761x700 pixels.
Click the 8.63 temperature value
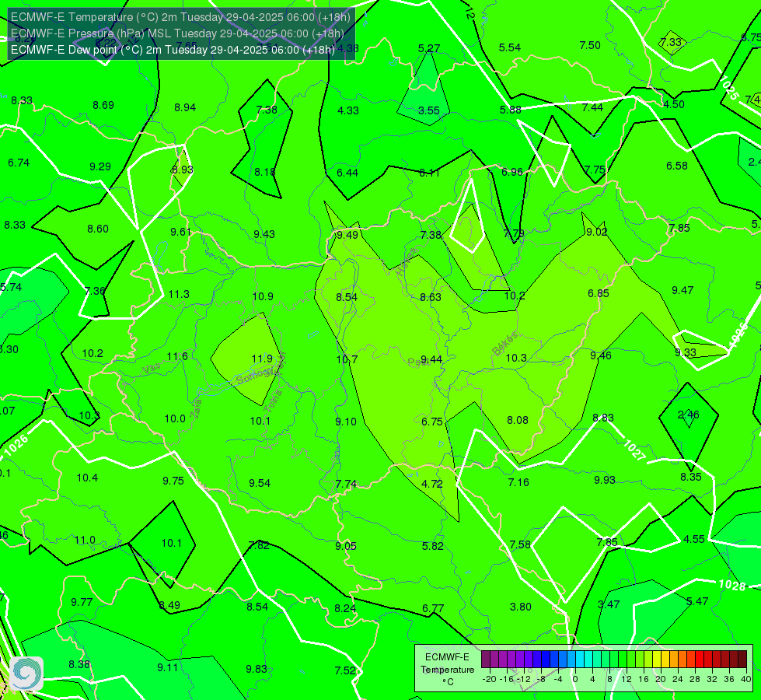point(431,297)
